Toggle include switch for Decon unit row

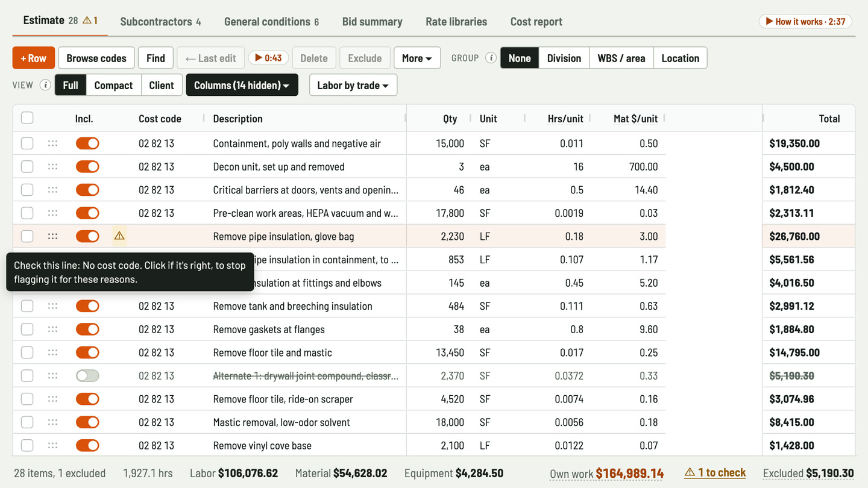87,167
